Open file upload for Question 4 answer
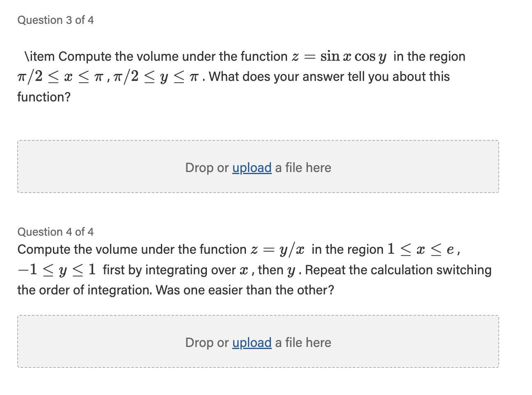 (251, 342)
